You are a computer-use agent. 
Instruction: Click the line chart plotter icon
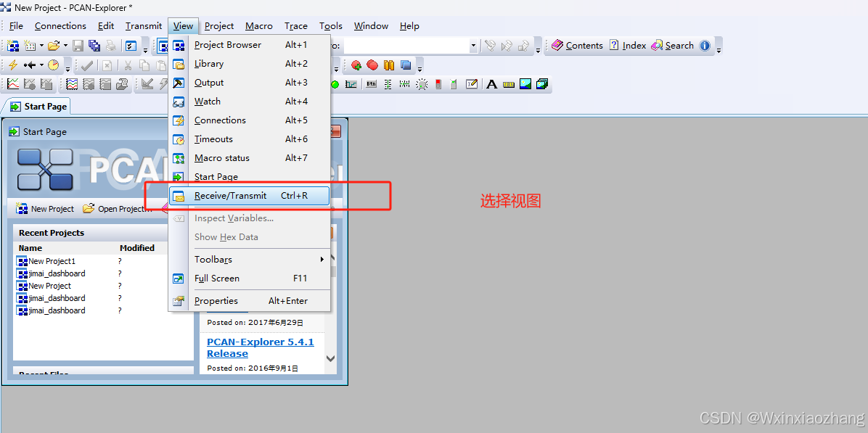(13, 84)
